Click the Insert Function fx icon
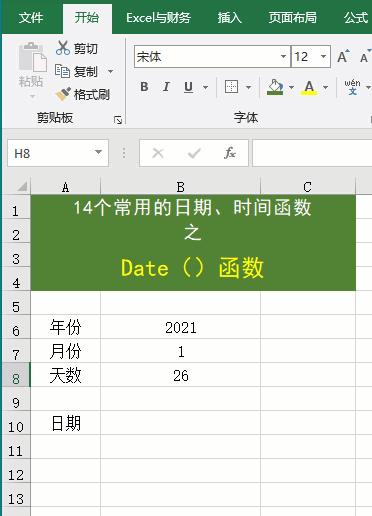Screen dimensions: 372x516 pyautogui.click(x=230, y=153)
